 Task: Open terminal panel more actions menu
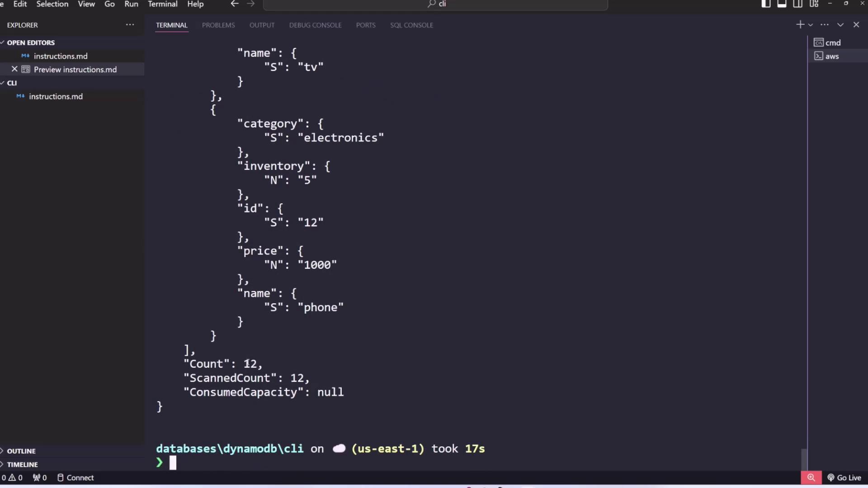click(x=825, y=25)
